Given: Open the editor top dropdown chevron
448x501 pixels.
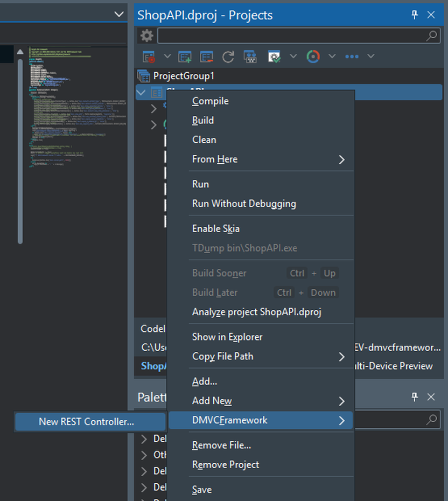Looking at the screenshot, I should click(119, 15).
